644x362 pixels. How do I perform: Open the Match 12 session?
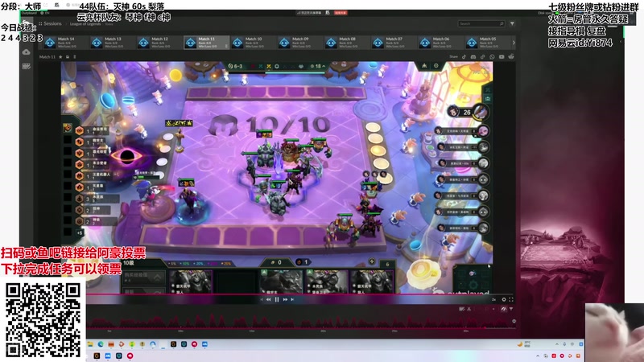pos(159,43)
